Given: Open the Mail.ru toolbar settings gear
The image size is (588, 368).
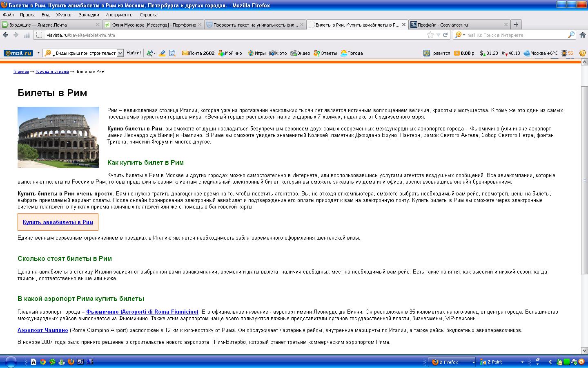Looking at the screenshot, I should pyautogui.click(x=582, y=53).
